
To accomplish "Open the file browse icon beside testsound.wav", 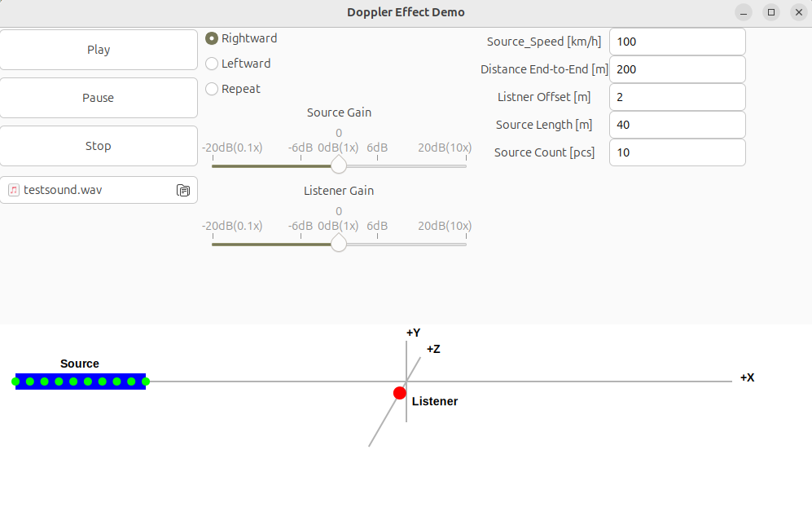I will point(183,190).
